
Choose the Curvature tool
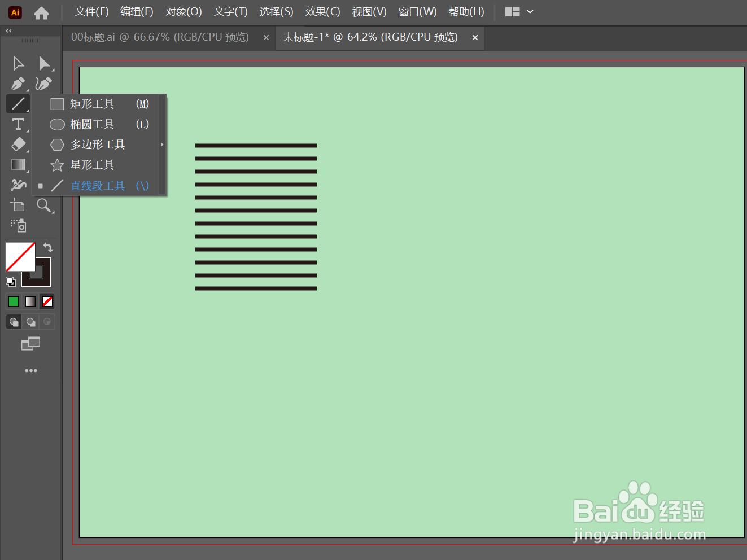[43, 84]
